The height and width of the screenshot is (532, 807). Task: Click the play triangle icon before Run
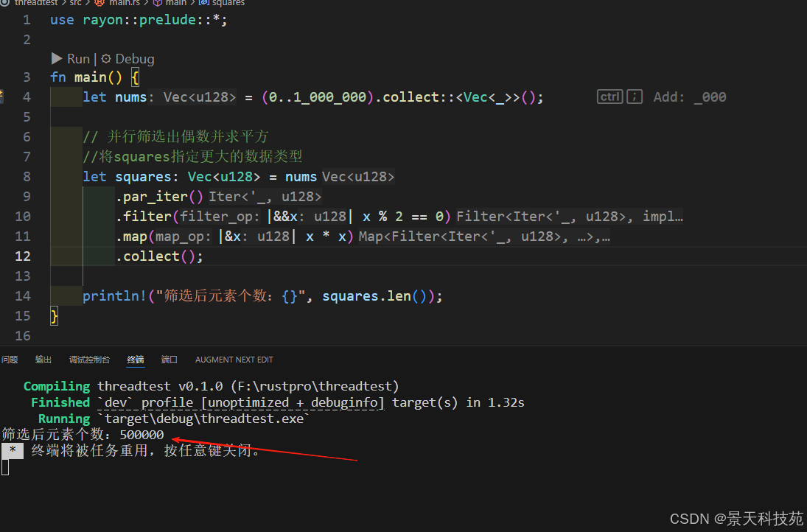click(x=57, y=59)
